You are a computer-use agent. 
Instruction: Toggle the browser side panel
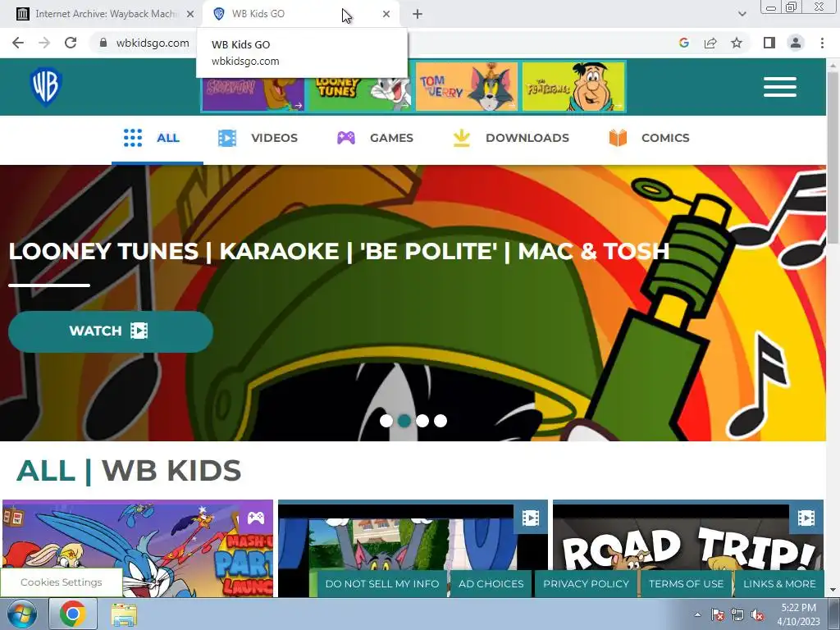[769, 43]
